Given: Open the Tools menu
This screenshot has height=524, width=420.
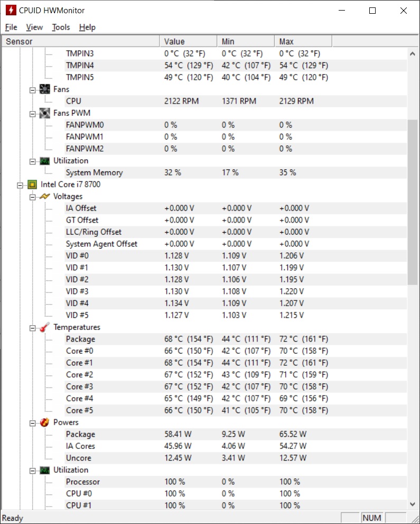Looking at the screenshot, I should point(61,27).
